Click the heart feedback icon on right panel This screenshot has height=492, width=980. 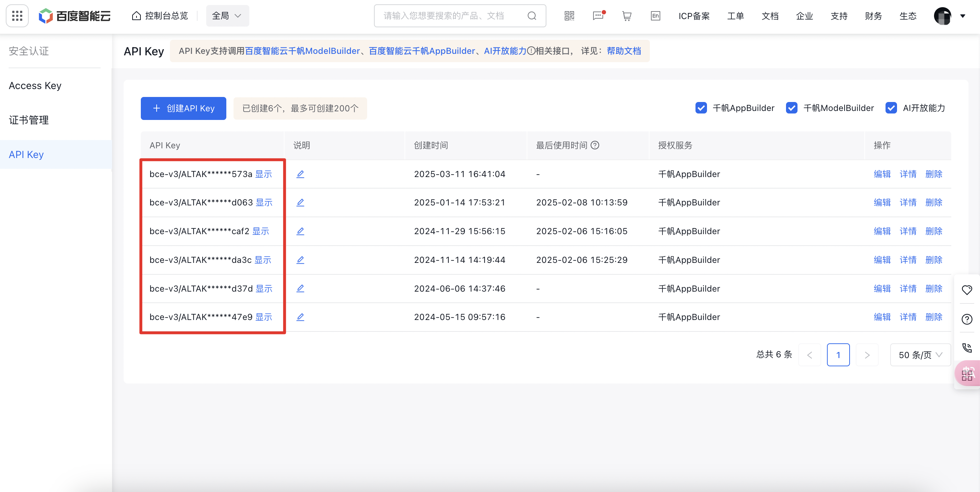click(967, 290)
